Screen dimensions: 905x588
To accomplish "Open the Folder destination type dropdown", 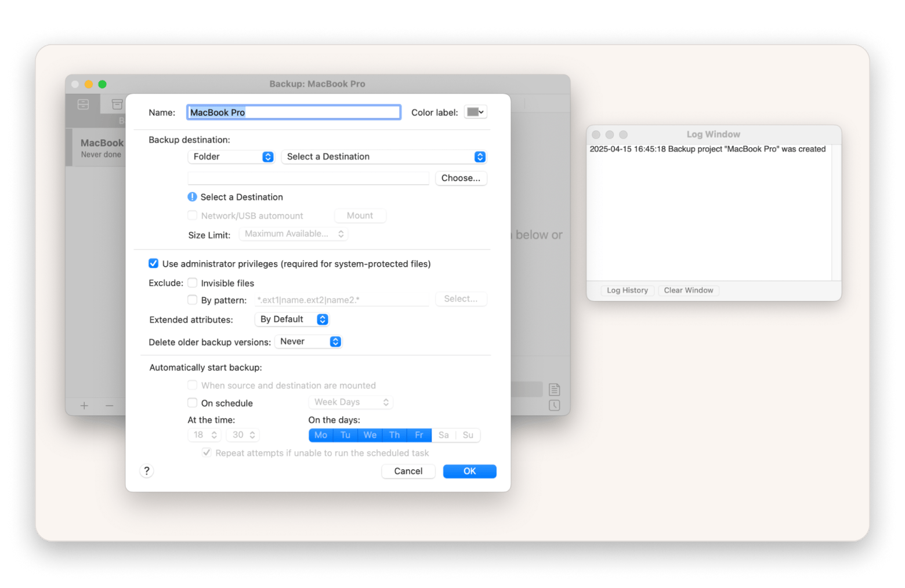I will point(231,157).
